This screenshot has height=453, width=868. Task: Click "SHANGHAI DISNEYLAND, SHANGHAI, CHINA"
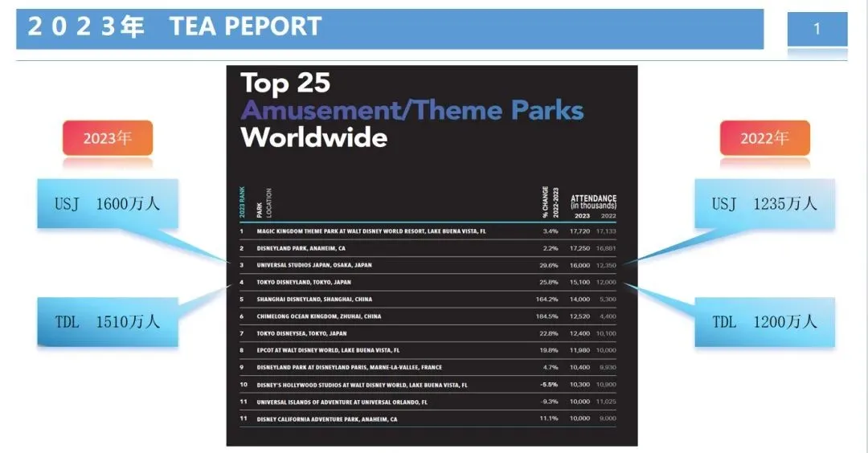pos(314,300)
